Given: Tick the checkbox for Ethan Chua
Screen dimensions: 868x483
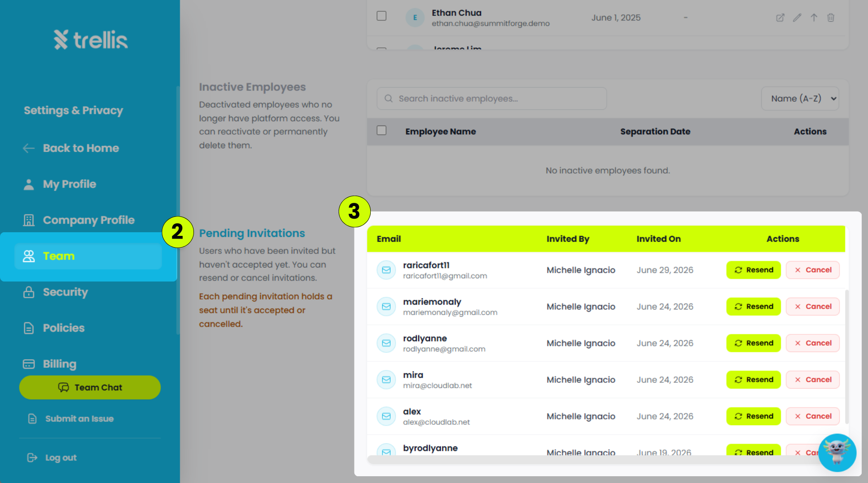Looking at the screenshot, I should [x=382, y=16].
